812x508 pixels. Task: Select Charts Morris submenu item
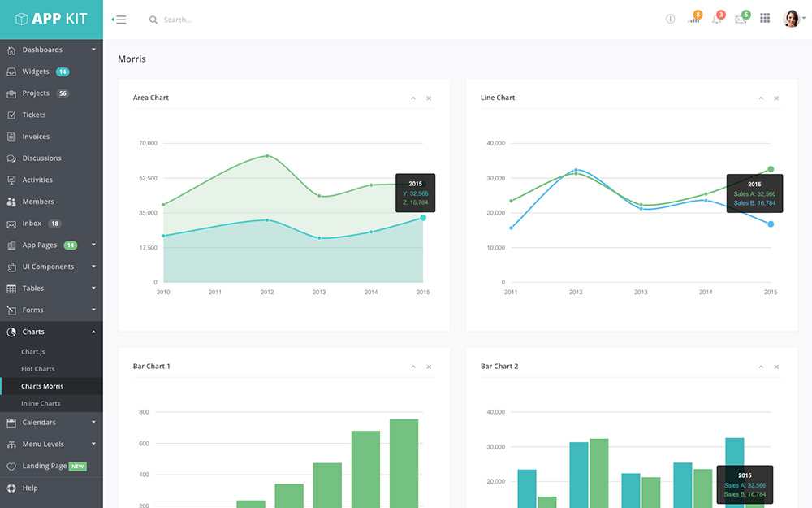pos(42,386)
